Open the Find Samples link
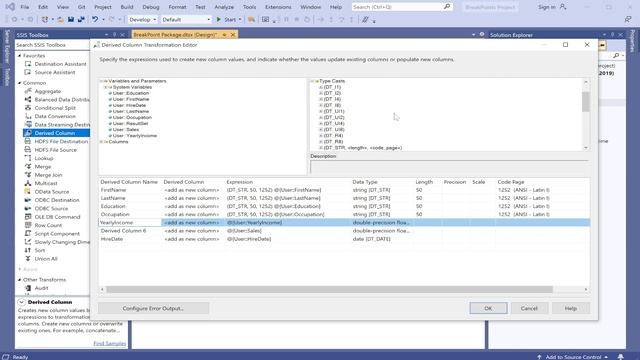The image size is (640, 360). coord(109,343)
